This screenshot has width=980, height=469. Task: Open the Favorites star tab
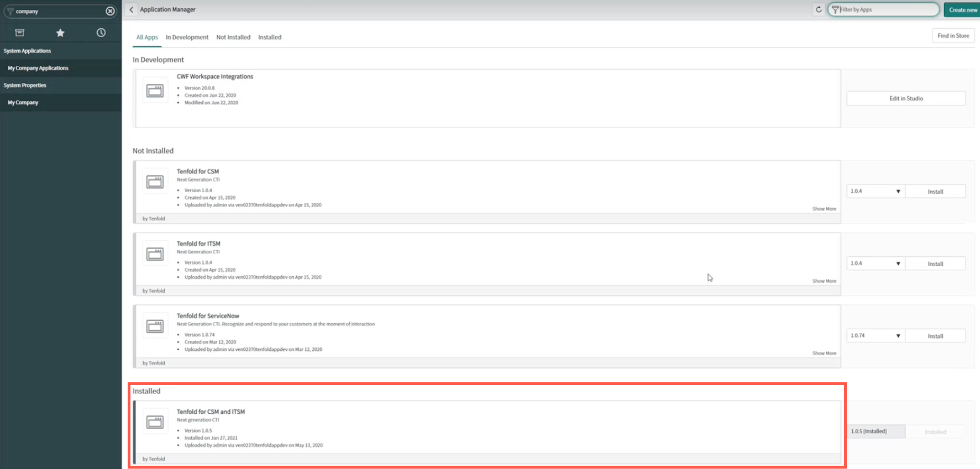60,33
